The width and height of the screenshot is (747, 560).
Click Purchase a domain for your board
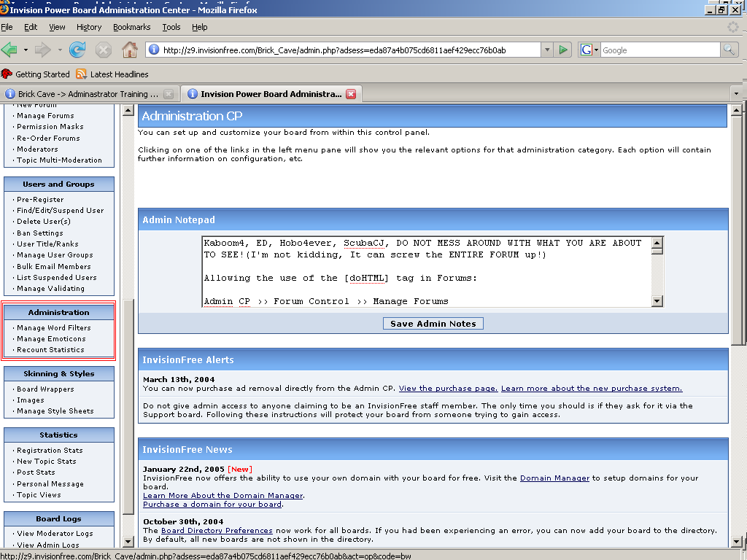pyautogui.click(x=212, y=505)
